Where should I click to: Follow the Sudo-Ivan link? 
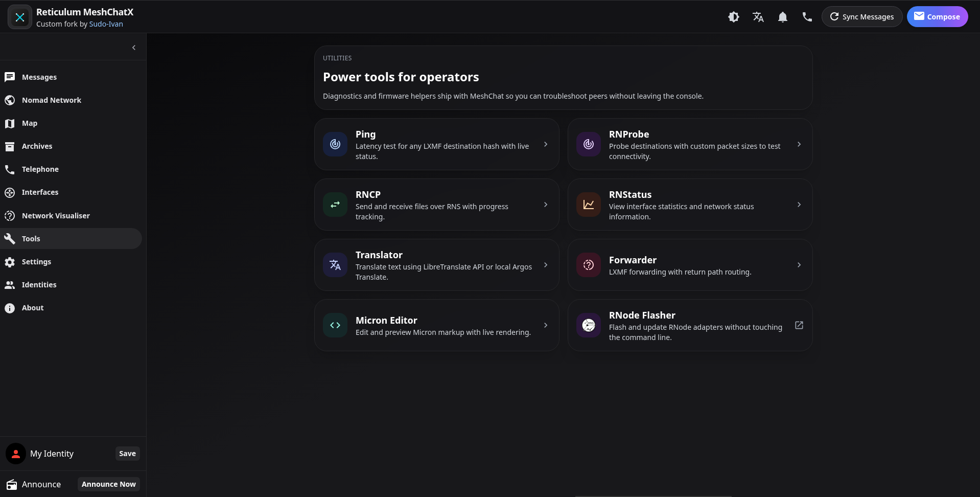(106, 24)
